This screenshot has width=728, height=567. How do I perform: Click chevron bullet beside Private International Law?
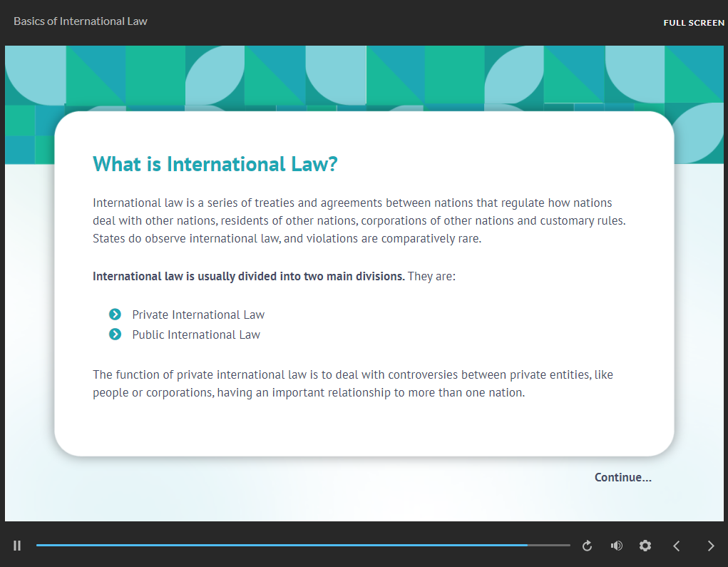point(115,315)
